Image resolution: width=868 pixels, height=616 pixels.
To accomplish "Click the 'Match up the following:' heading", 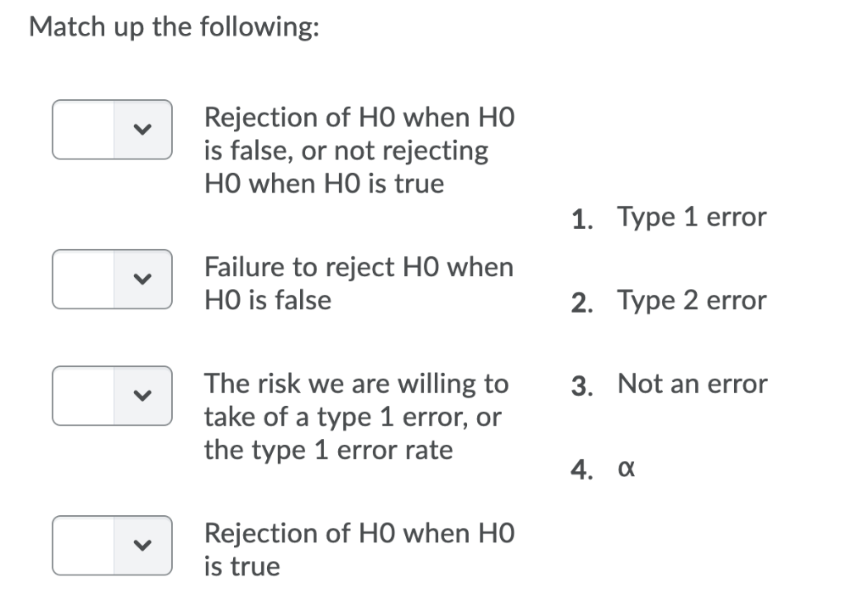I will (173, 26).
